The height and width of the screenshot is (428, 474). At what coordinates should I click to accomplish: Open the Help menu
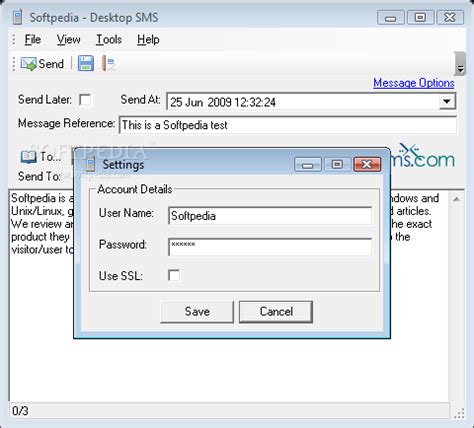[148, 40]
